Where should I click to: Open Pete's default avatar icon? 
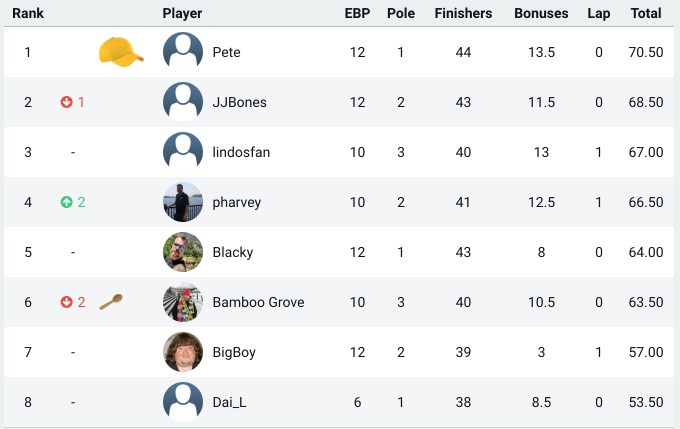tap(183, 52)
